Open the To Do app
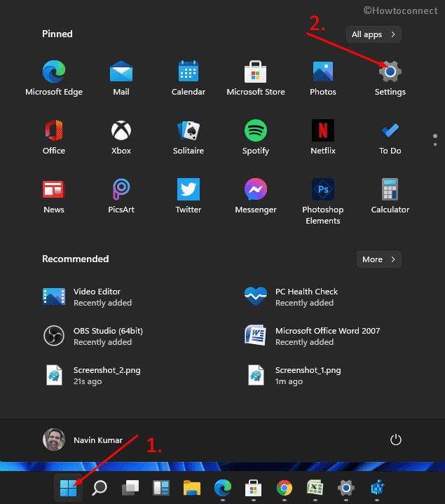 (x=390, y=137)
